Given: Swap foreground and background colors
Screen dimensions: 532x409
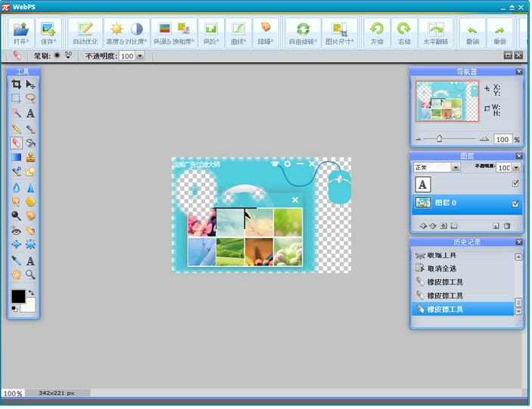Looking at the screenshot, I should (x=31, y=293).
